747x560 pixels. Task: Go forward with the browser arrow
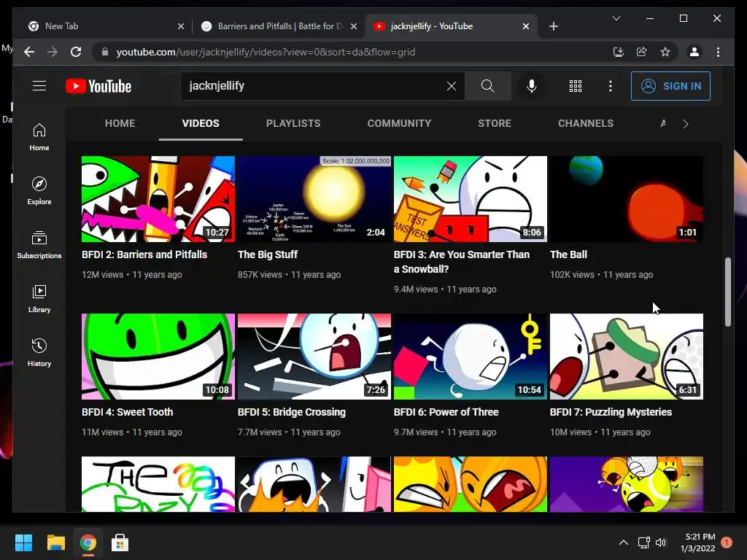coord(53,52)
